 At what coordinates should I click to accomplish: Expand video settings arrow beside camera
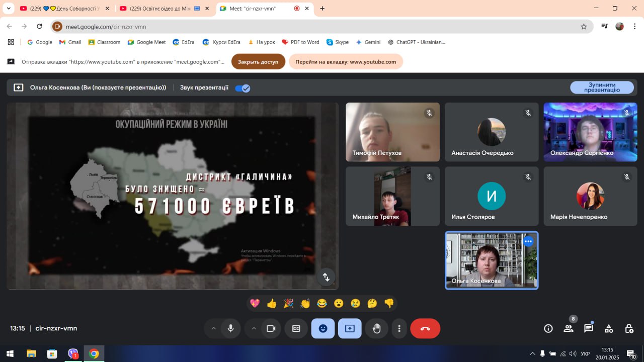(x=254, y=328)
